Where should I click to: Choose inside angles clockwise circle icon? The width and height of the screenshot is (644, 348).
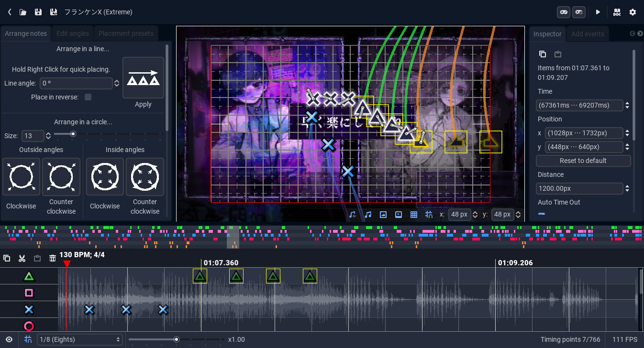point(105,177)
